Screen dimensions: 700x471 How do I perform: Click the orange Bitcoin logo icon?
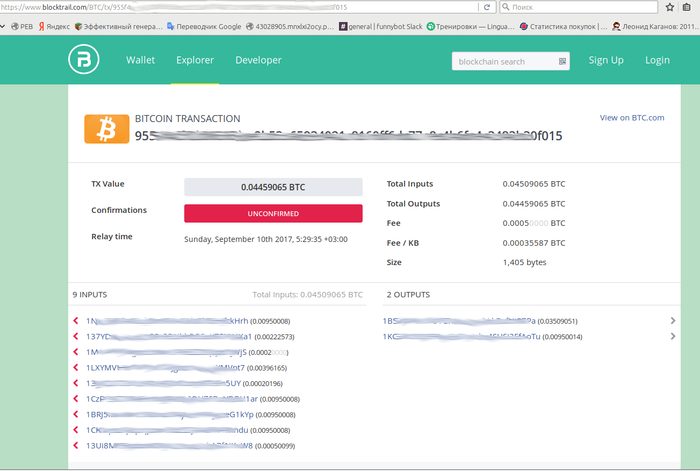point(107,129)
